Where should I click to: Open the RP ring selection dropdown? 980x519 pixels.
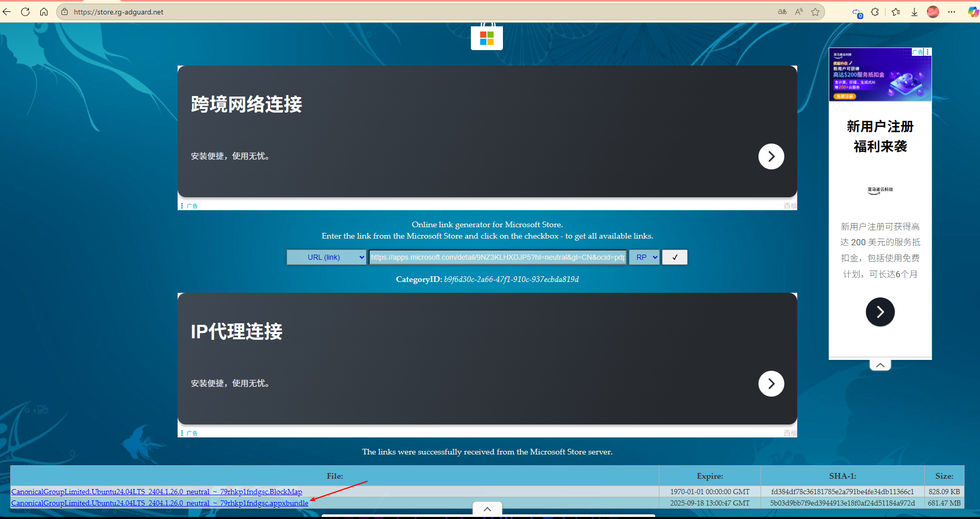point(644,257)
